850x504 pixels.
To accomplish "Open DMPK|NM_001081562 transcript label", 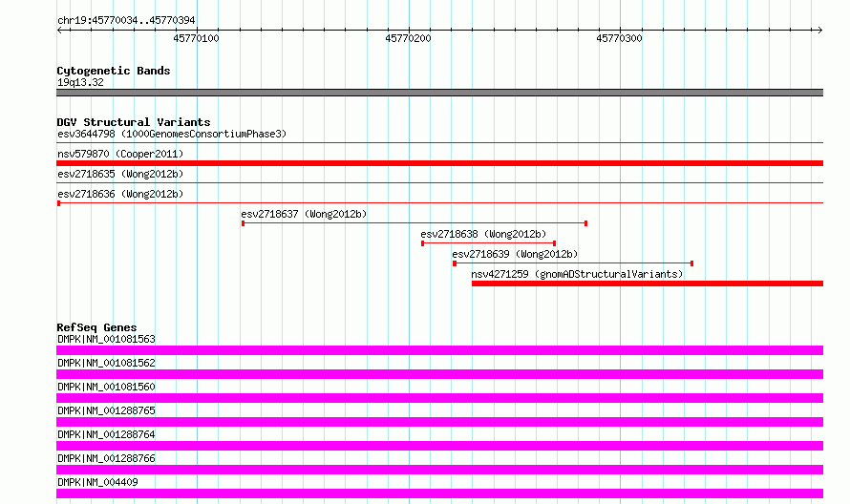I will point(106,363).
